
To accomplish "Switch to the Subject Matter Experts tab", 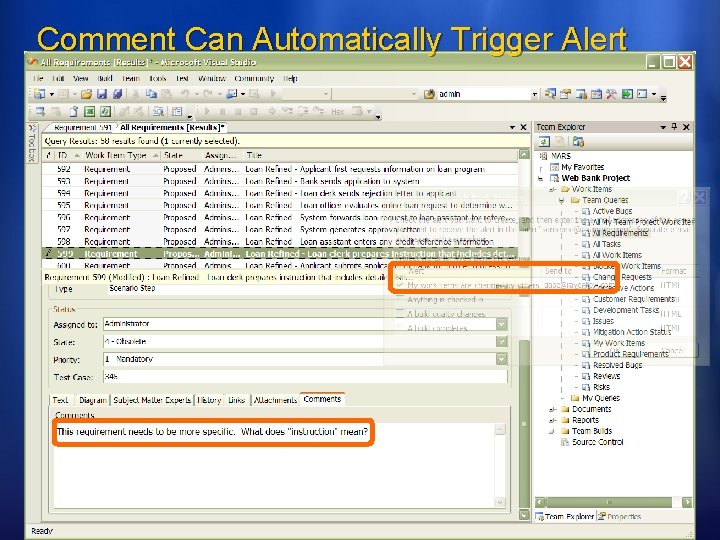I will 152,400.
